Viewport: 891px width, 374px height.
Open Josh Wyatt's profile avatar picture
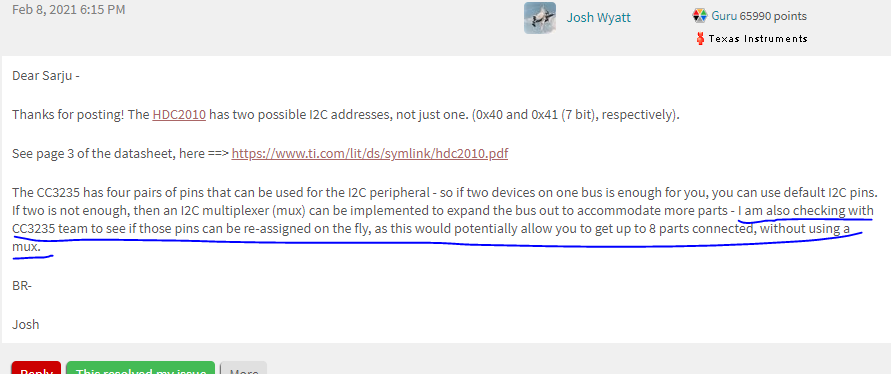[540, 18]
